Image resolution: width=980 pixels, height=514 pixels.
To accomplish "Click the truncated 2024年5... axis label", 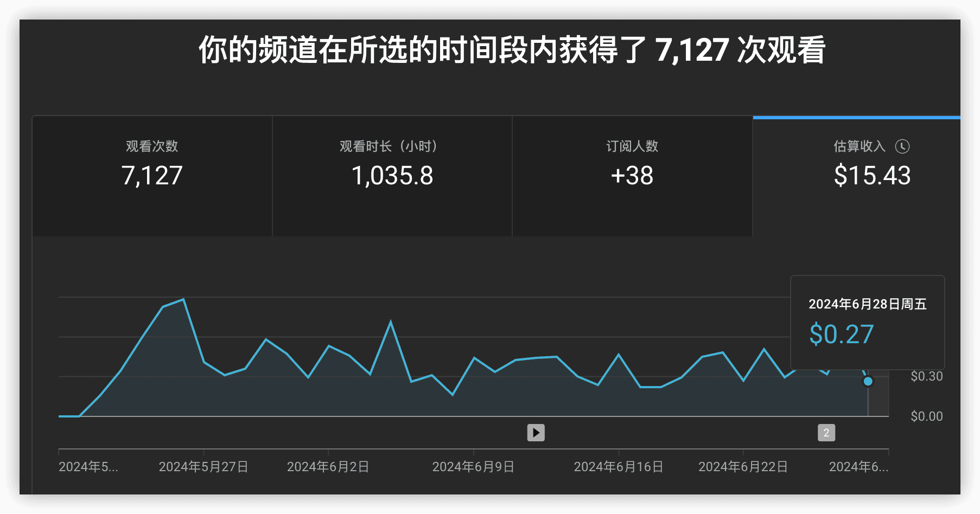I will point(88,467).
